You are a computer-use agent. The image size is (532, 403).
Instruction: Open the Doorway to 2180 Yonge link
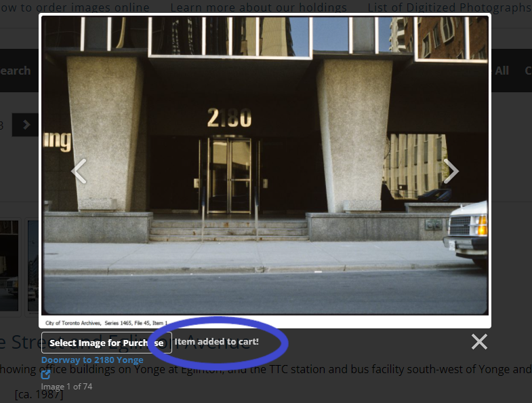[x=92, y=360]
